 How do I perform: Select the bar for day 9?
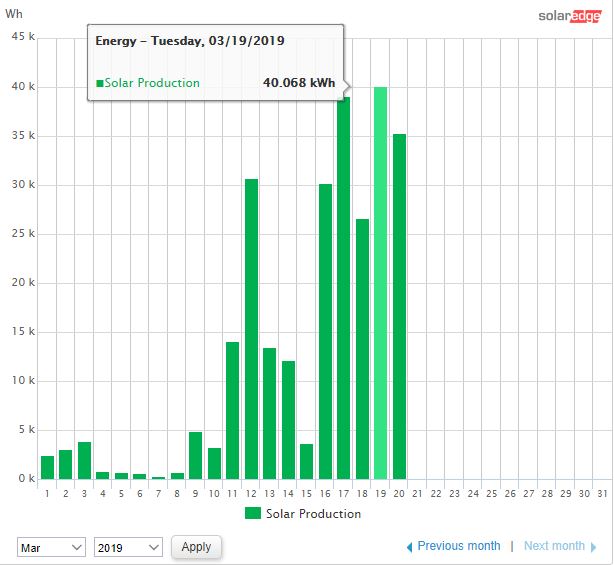[x=196, y=456]
